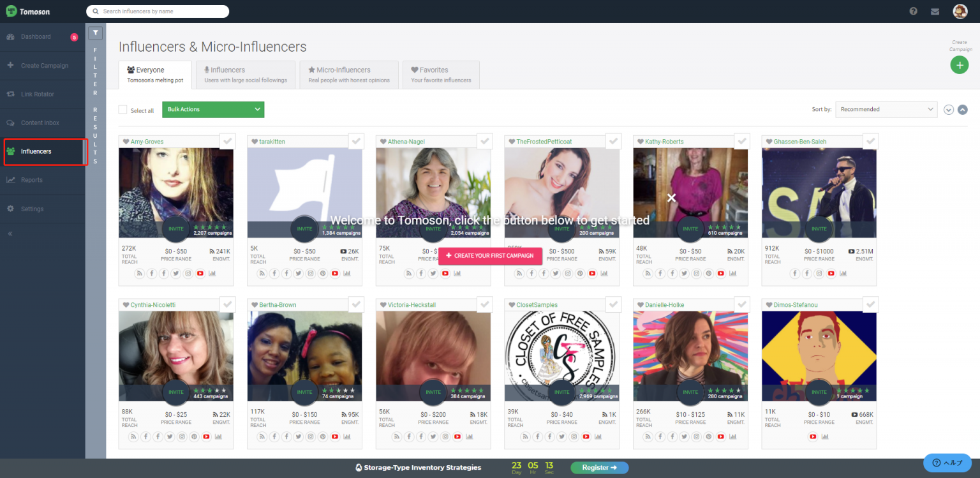Switch to the Micro-Influencers tab
The image size is (980, 478).
pos(349,75)
